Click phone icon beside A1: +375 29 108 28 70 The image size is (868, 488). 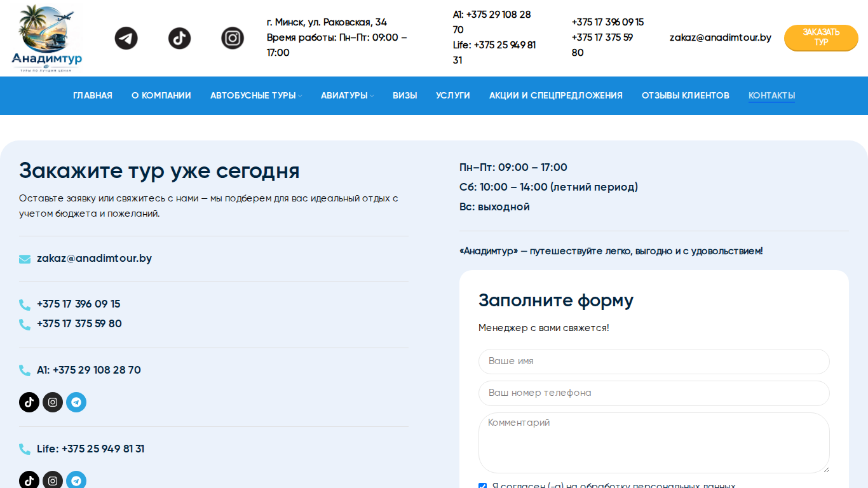[25, 370]
